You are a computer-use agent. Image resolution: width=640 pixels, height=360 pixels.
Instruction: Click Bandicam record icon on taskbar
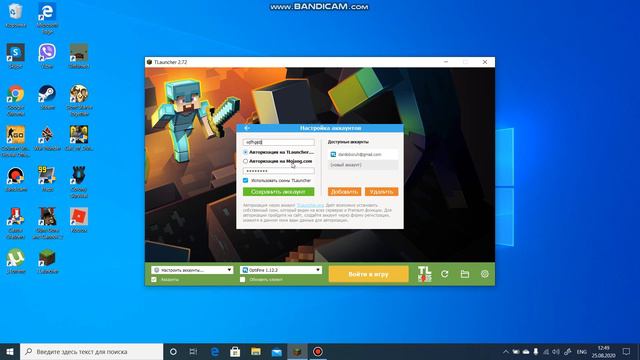pyautogui.click(x=318, y=351)
